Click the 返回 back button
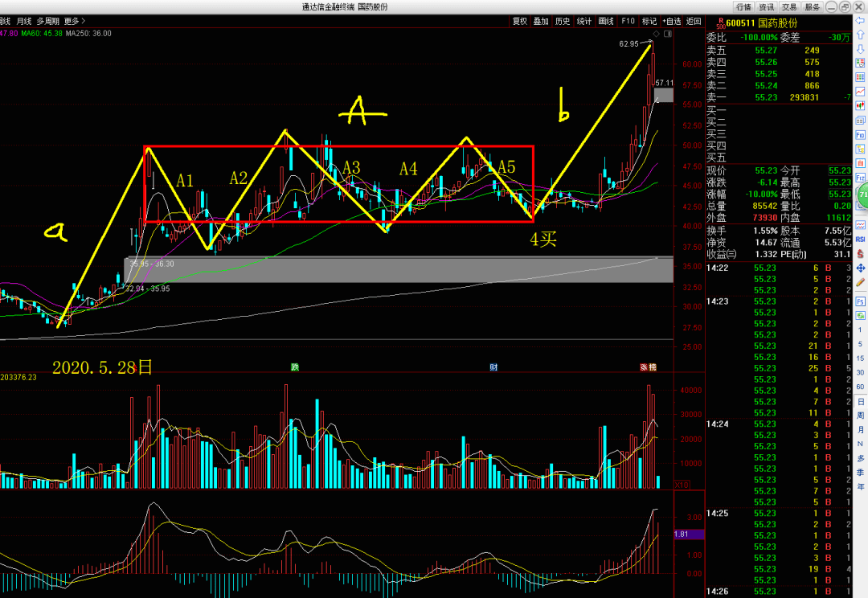The image size is (868, 598). [x=694, y=21]
